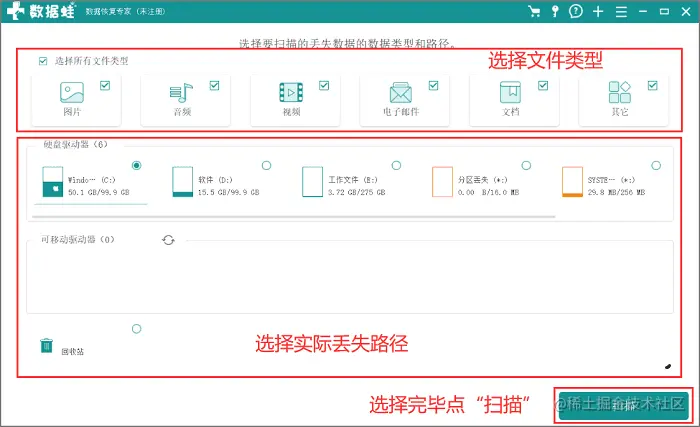This screenshot has width=700, height=427.
Task: Uncheck the 电子邮件 checkbox
Action: (433, 85)
